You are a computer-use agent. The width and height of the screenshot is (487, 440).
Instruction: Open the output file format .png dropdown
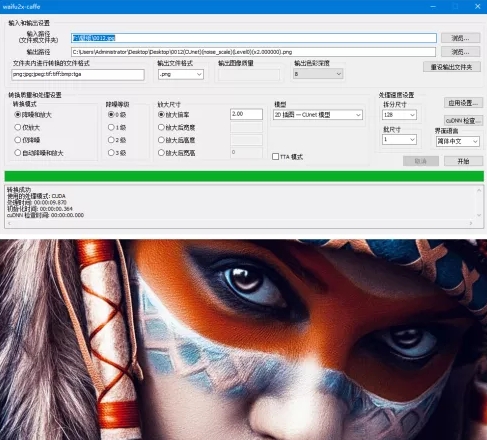181,74
